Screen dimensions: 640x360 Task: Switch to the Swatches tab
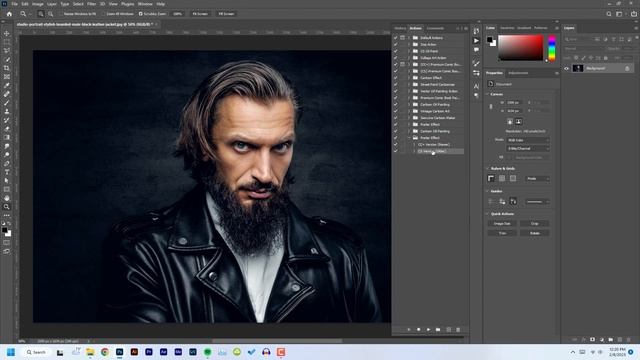tap(507, 28)
